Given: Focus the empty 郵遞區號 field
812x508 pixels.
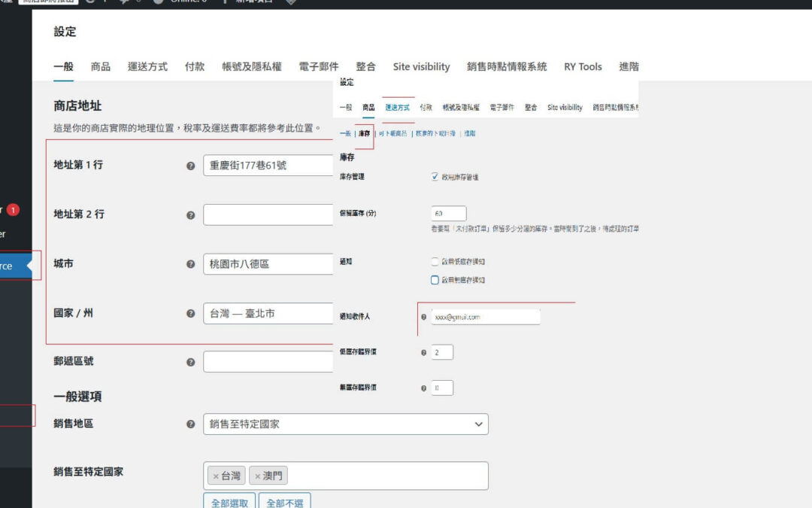Looking at the screenshot, I should 268,362.
